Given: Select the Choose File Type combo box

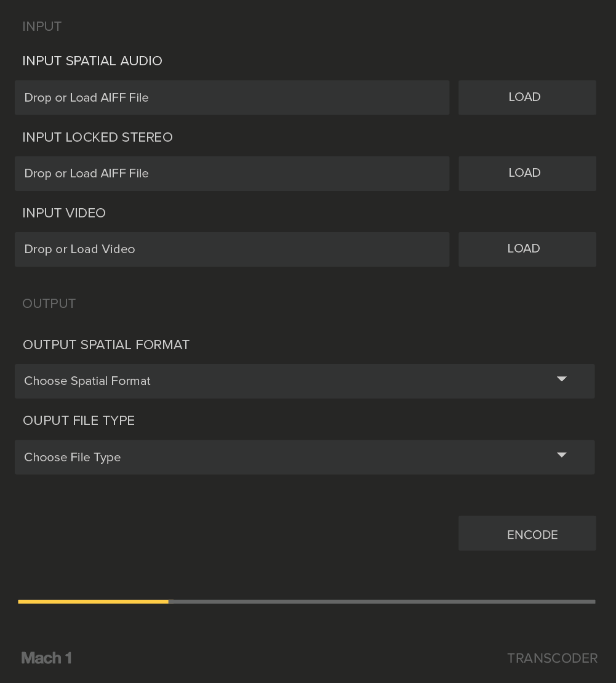Looking at the screenshot, I should (x=305, y=457).
